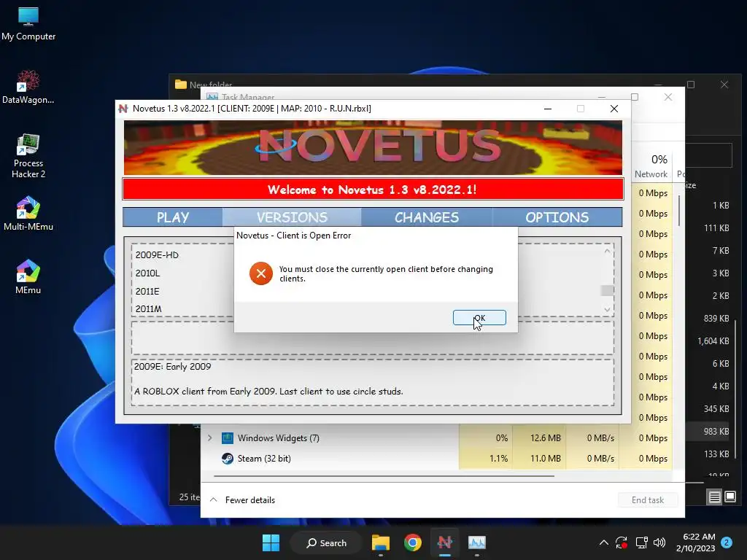Click the Novetus logo icon in title bar
Image resolution: width=747 pixels, height=560 pixels.
(x=123, y=109)
